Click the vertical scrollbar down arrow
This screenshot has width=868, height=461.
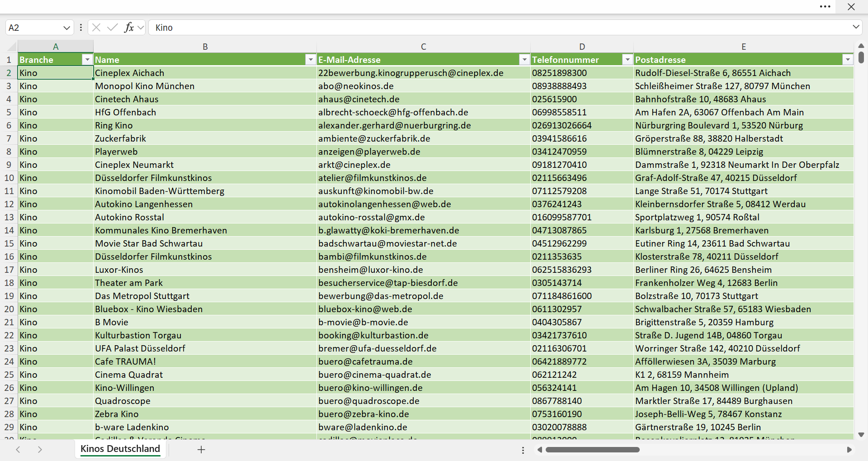tap(861, 435)
